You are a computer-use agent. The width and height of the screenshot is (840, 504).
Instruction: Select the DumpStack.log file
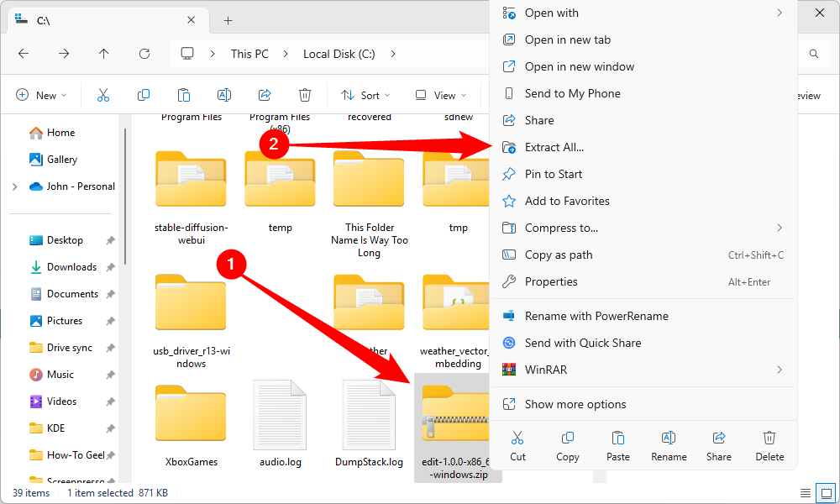pos(369,423)
